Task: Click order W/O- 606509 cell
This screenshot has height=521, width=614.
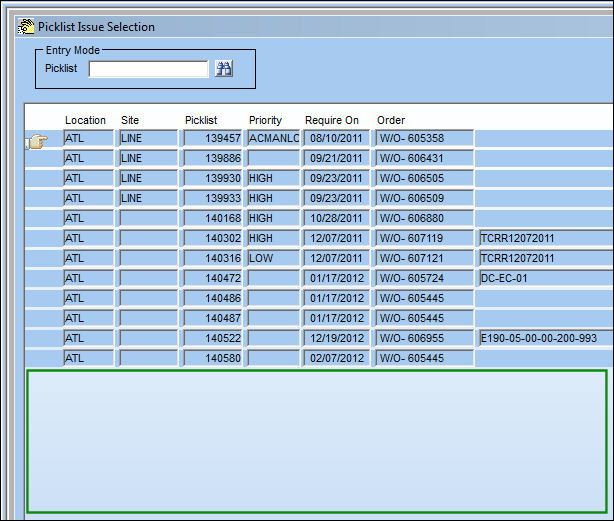Action: (424, 198)
